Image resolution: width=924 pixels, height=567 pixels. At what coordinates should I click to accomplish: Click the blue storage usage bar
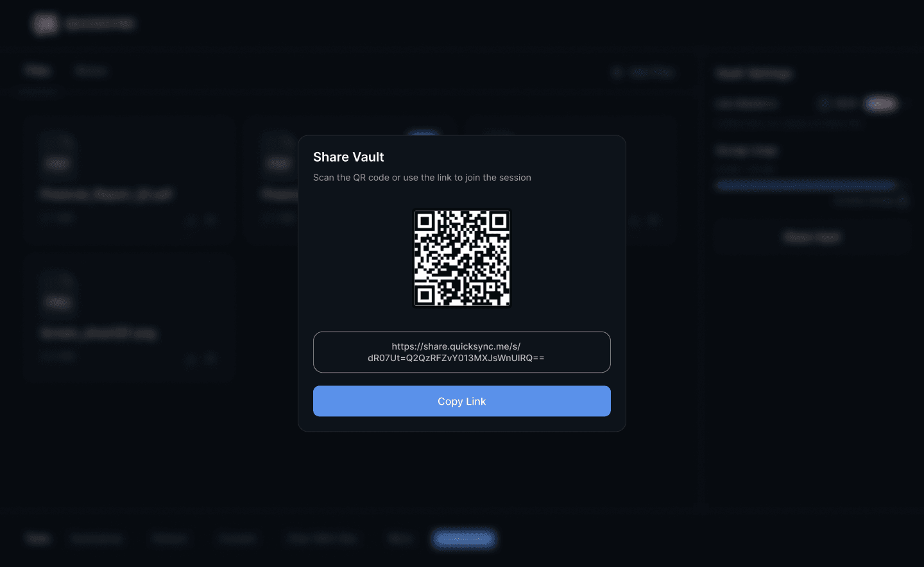click(x=806, y=185)
